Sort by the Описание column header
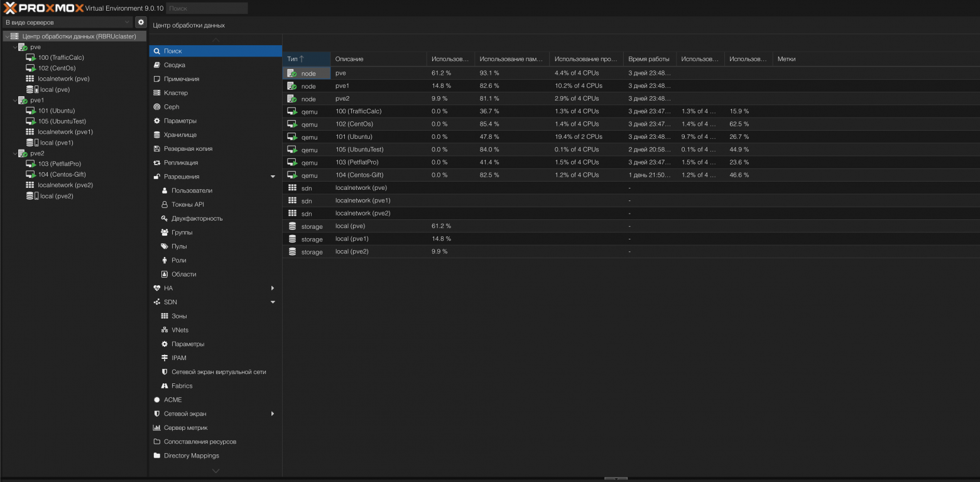This screenshot has height=482, width=980. tap(378, 59)
